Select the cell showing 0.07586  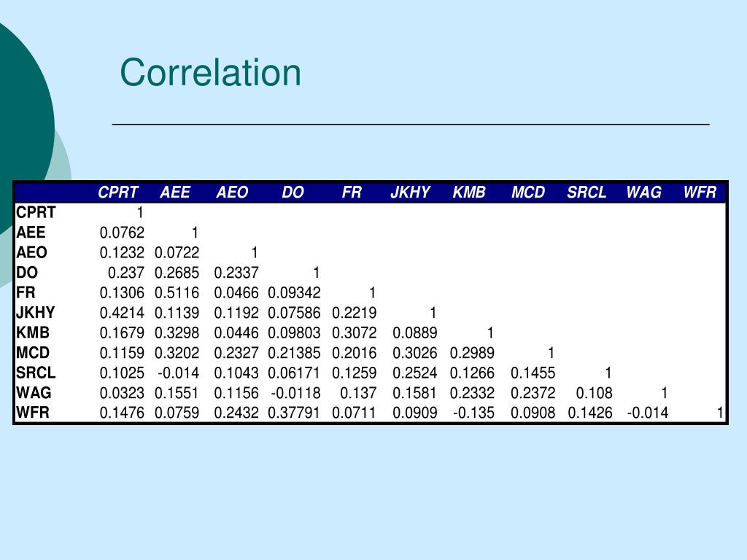[x=295, y=312]
